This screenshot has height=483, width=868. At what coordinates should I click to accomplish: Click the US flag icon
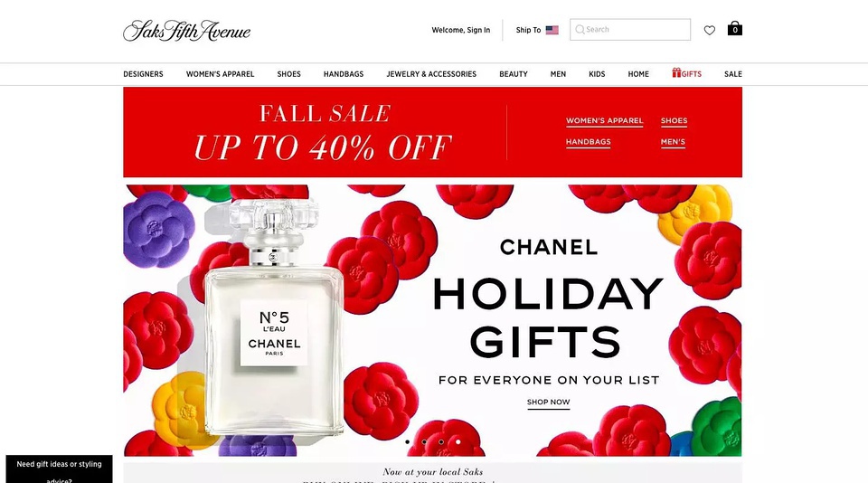point(552,30)
